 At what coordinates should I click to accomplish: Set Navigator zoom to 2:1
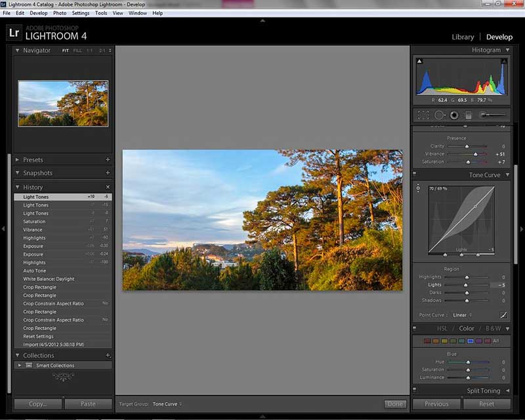(102, 51)
